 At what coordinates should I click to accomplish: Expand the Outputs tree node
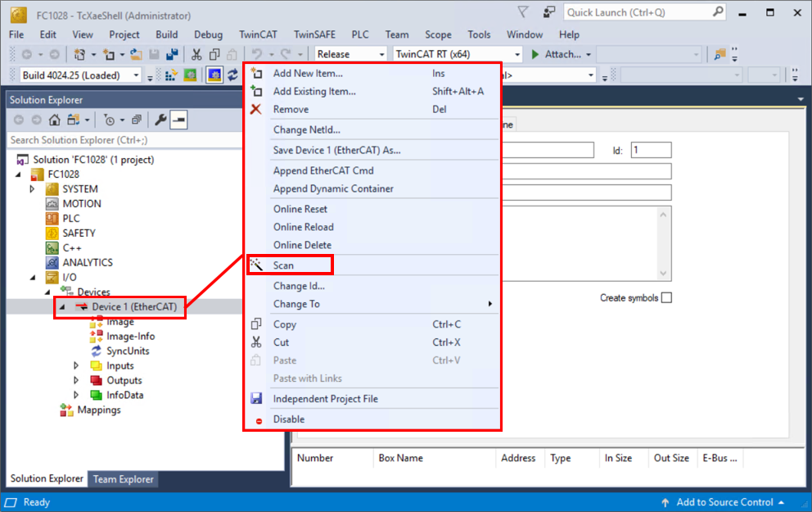point(76,380)
